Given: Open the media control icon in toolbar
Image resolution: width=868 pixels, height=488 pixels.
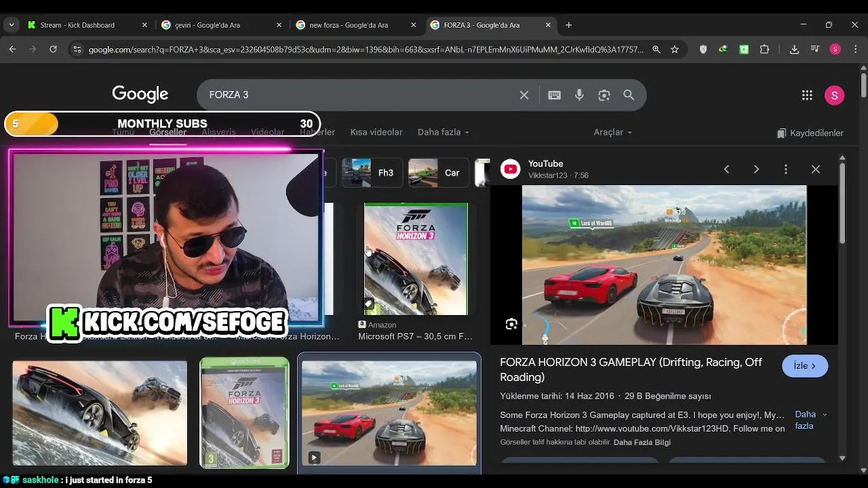Looking at the screenshot, I should click(815, 49).
